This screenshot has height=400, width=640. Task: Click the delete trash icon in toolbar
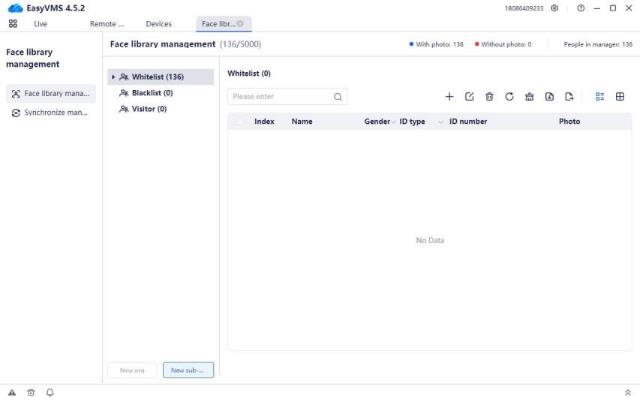coord(489,97)
